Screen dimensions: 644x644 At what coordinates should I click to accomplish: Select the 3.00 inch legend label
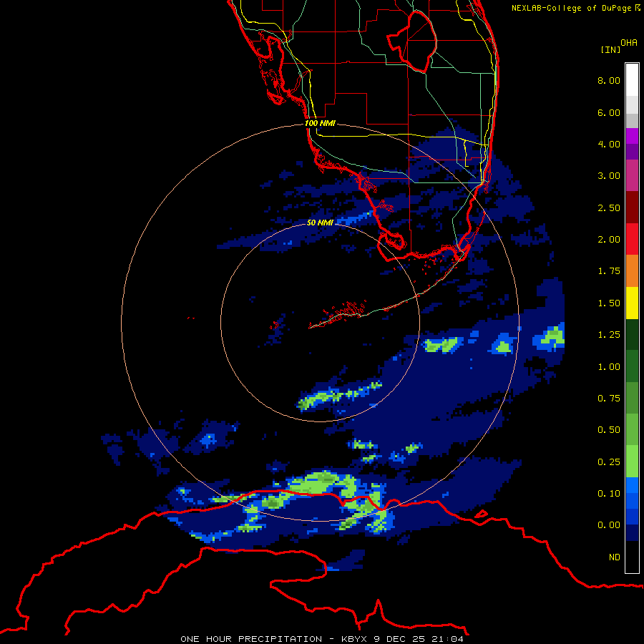609,176
